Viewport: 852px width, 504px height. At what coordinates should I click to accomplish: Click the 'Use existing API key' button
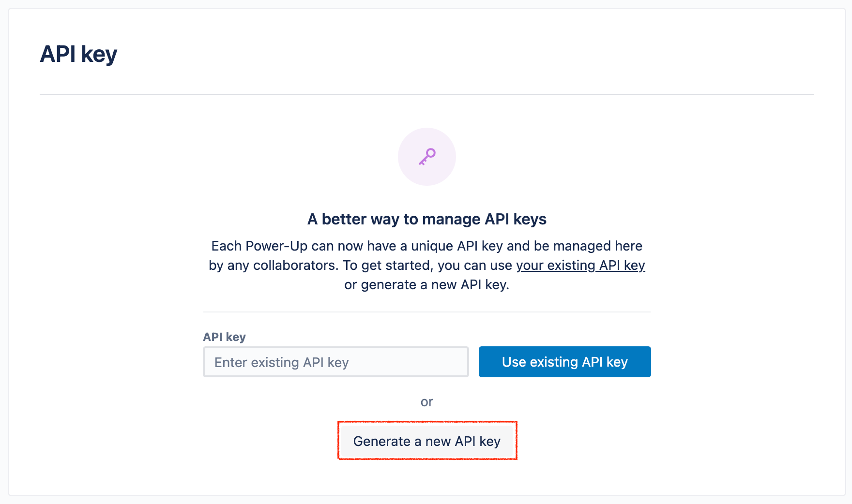pos(565,362)
